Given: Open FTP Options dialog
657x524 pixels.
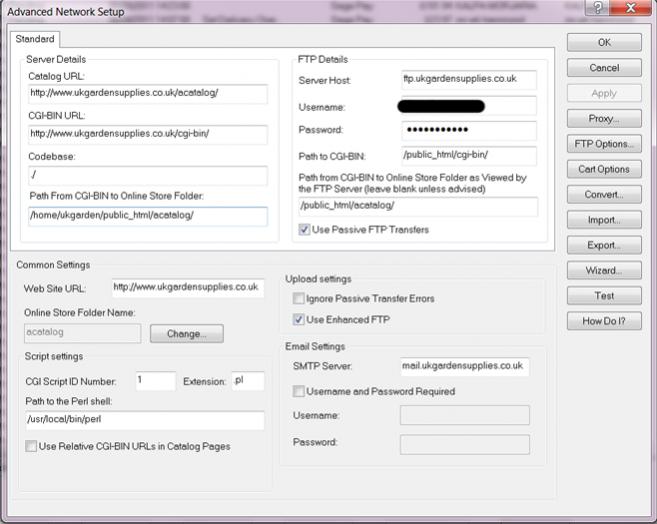Looking at the screenshot, I should 604,144.
